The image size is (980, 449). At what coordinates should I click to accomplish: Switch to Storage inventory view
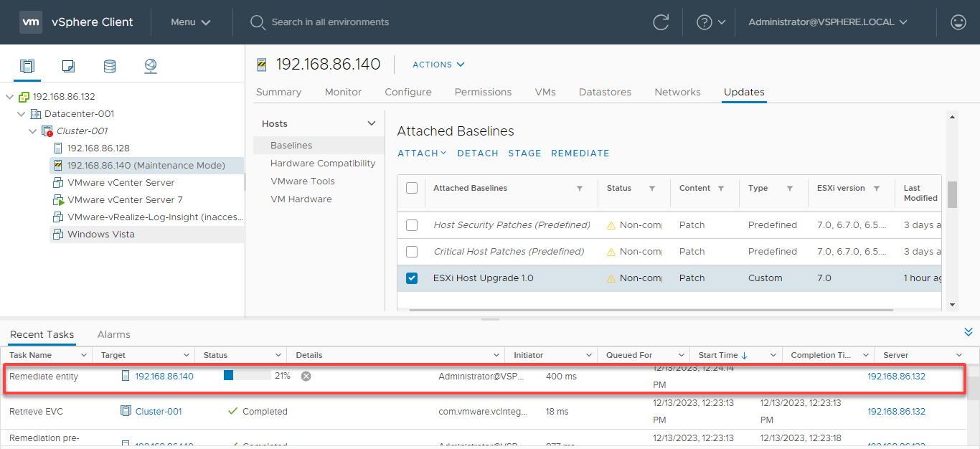[109, 67]
